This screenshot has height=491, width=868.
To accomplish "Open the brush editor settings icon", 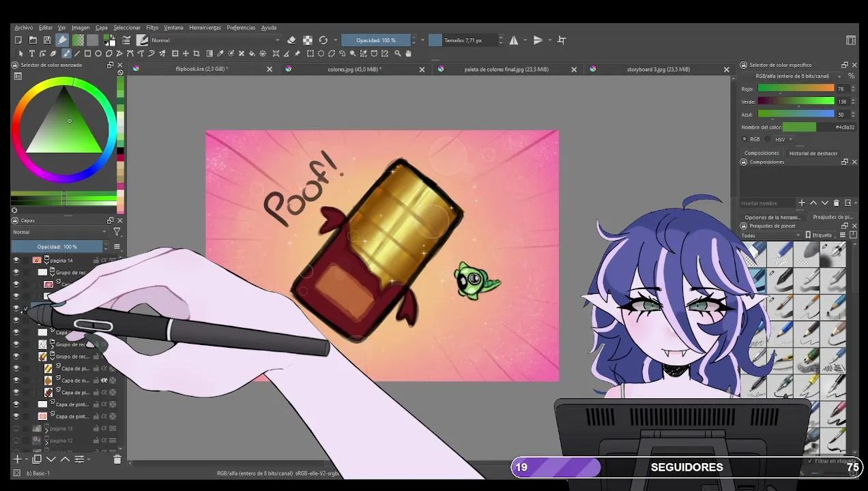I will (x=126, y=40).
